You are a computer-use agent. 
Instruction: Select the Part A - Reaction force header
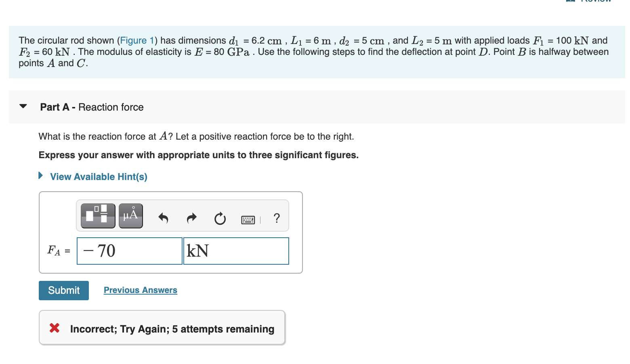pyautogui.click(x=91, y=107)
